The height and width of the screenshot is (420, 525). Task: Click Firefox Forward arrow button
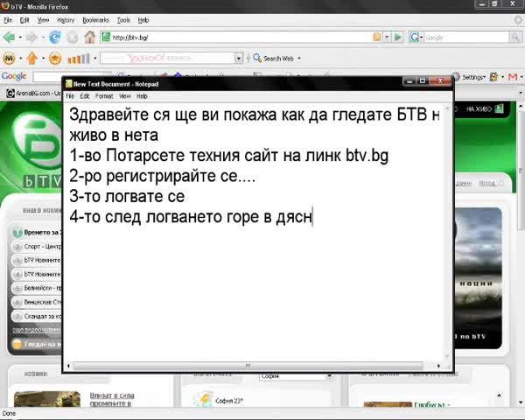[x=31, y=37]
